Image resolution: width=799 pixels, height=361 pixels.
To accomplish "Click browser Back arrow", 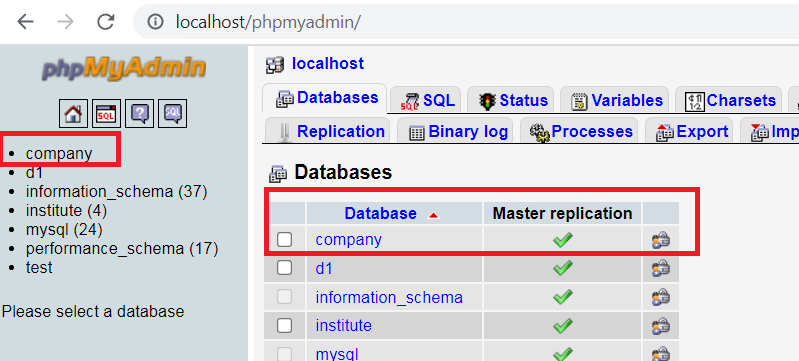I will pos(25,21).
